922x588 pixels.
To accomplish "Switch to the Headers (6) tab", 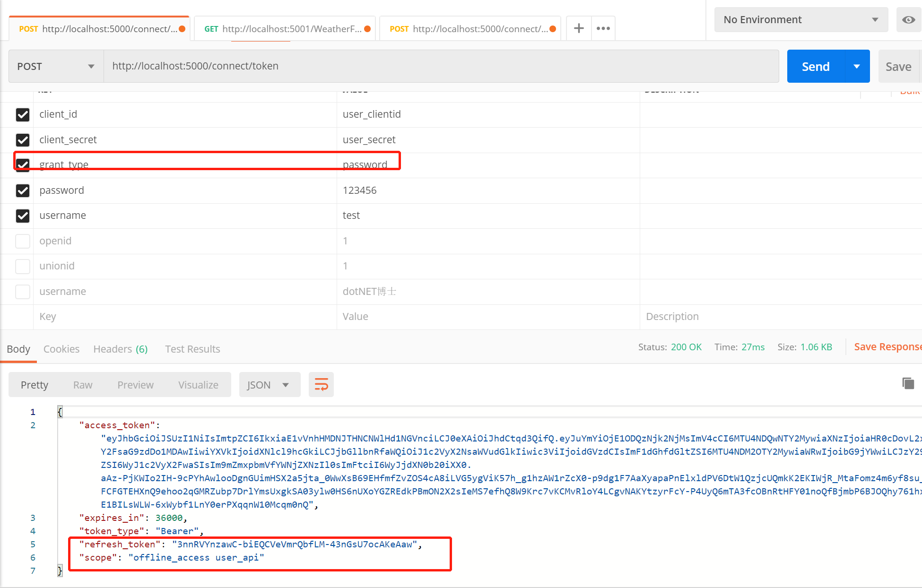I will [x=120, y=349].
